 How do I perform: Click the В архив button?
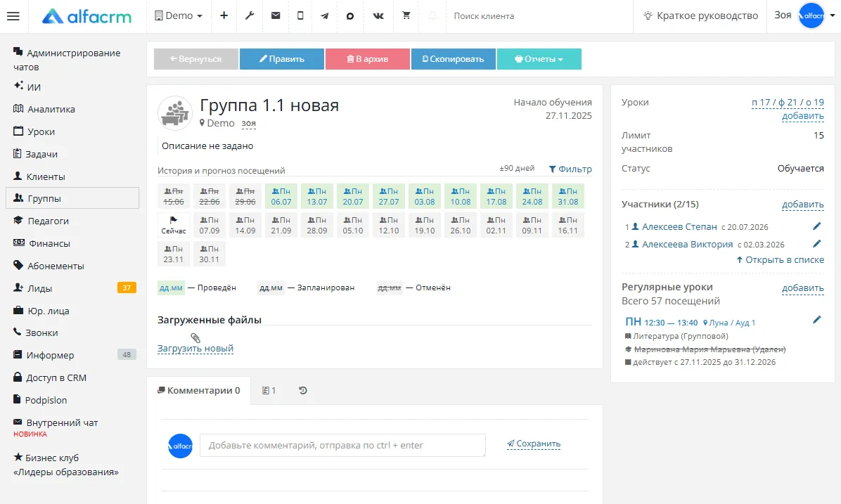point(367,59)
